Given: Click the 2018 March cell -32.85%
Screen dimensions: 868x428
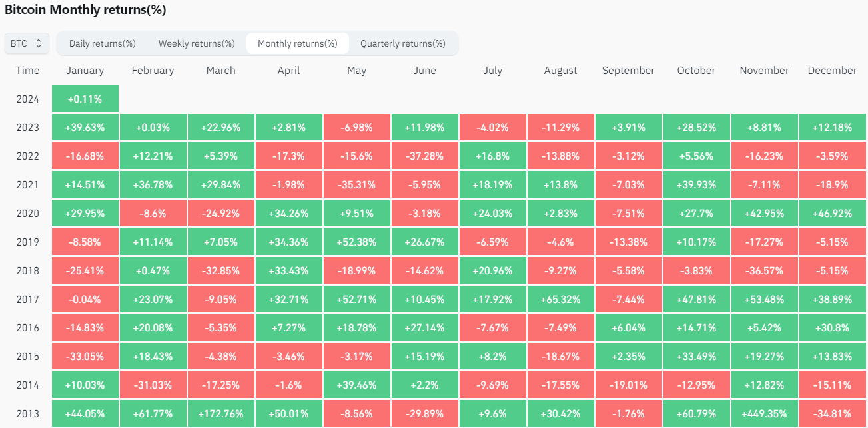Looking at the screenshot, I should [220, 270].
